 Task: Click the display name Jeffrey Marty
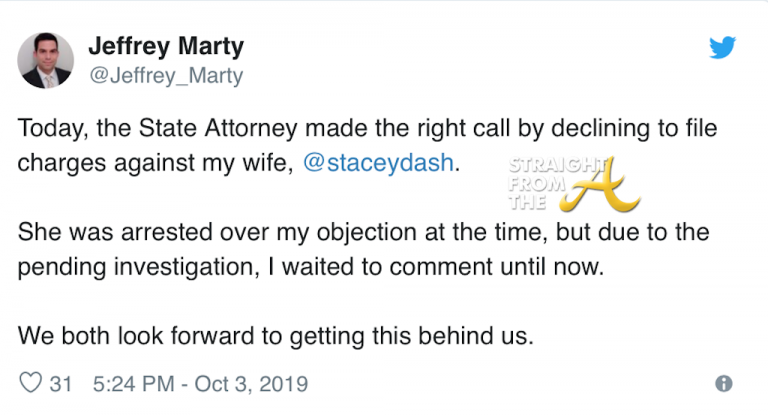pos(165,46)
